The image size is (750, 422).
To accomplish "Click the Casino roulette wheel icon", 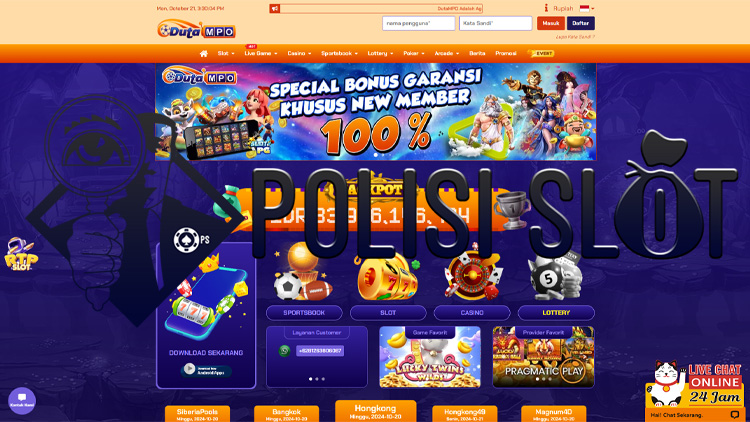I will point(472,275).
